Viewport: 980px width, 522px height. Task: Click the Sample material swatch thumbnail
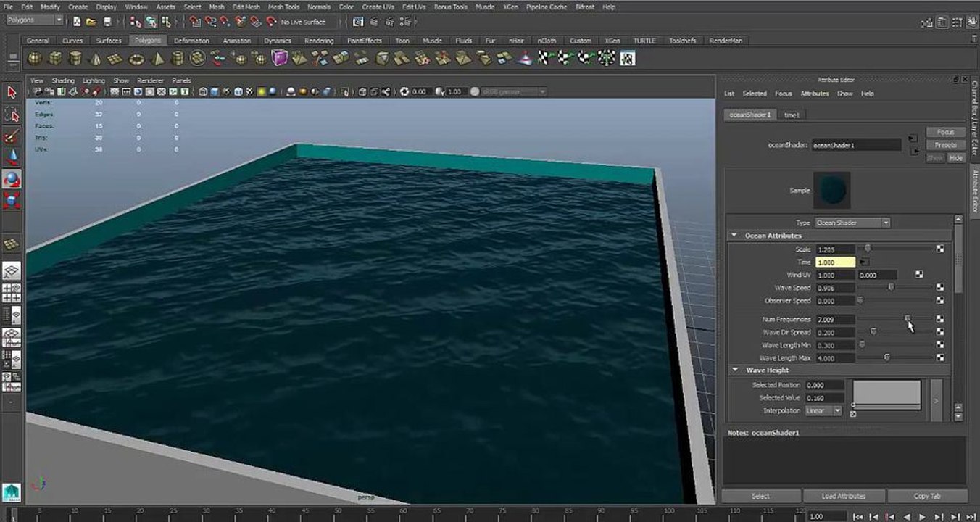pos(831,190)
